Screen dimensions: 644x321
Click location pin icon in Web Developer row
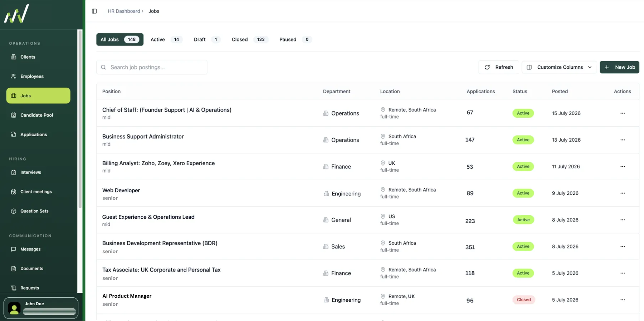[383, 190]
